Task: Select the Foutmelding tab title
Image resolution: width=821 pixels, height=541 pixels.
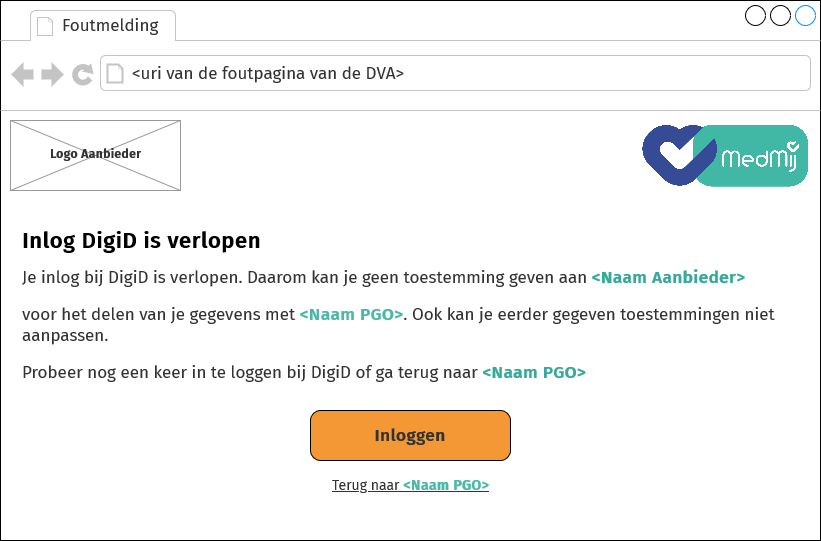Action: (x=110, y=26)
